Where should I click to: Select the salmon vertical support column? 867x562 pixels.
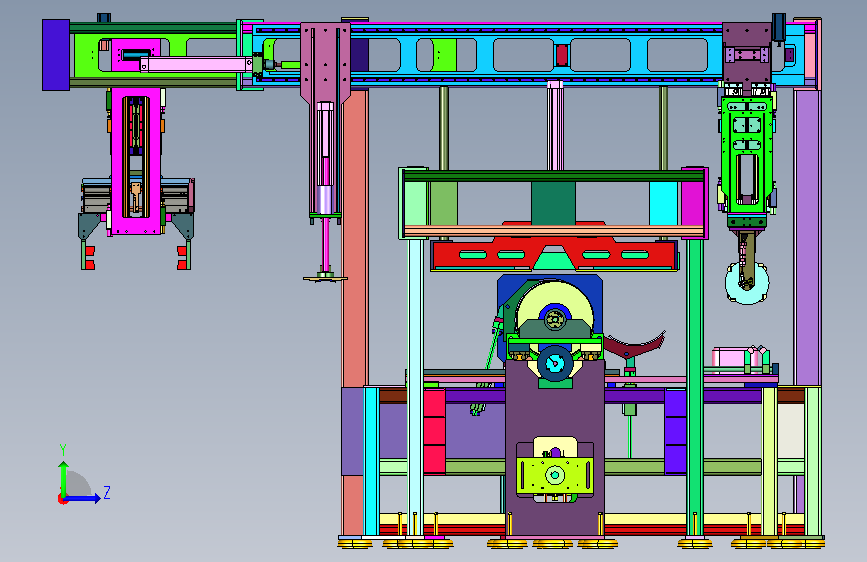tap(355, 238)
